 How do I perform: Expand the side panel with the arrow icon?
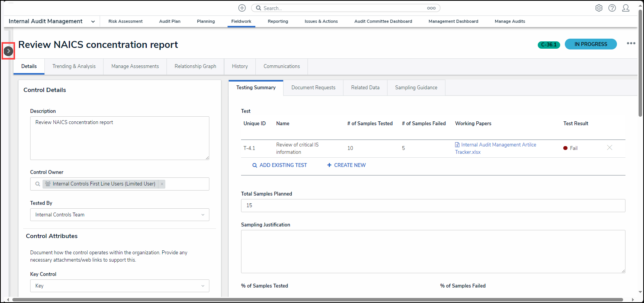click(8, 51)
